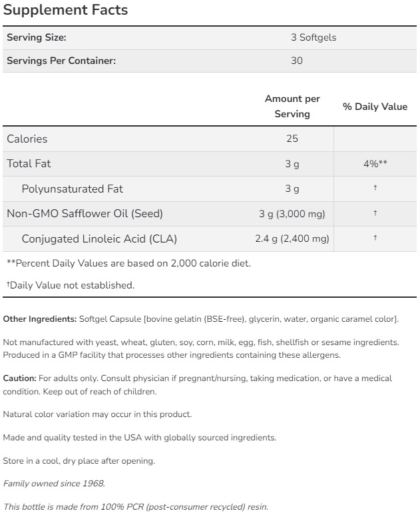The height and width of the screenshot is (519, 420).
Task: Select the Calories row label
Action: pos(27,139)
